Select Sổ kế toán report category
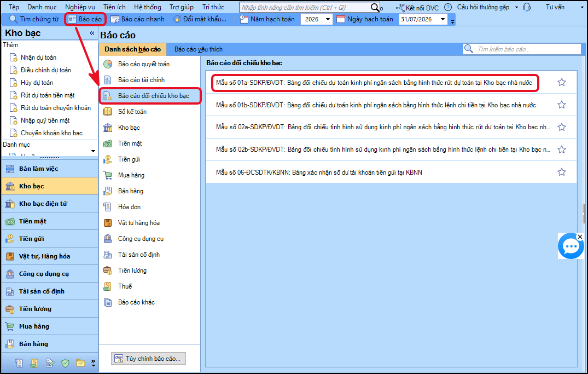The height and width of the screenshot is (374, 588). click(150, 112)
